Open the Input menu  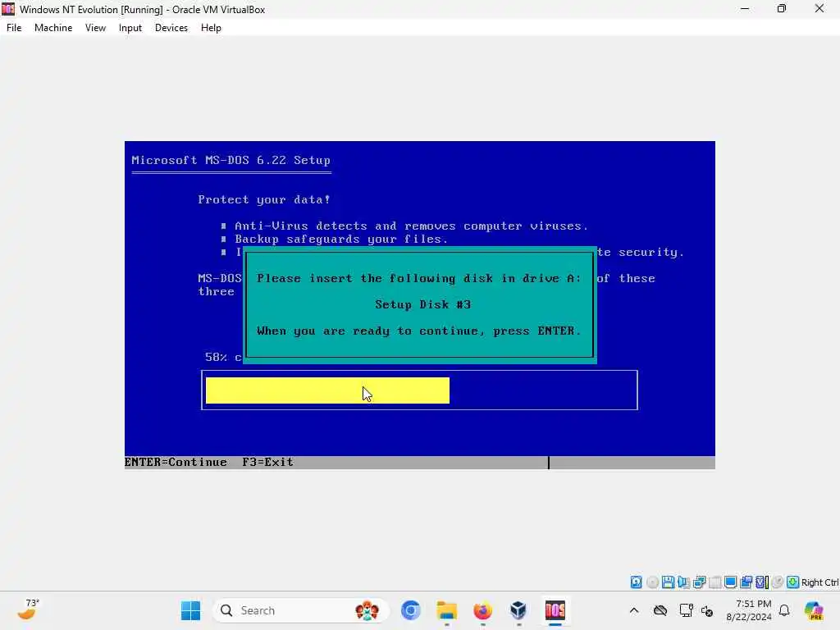(x=130, y=28)
